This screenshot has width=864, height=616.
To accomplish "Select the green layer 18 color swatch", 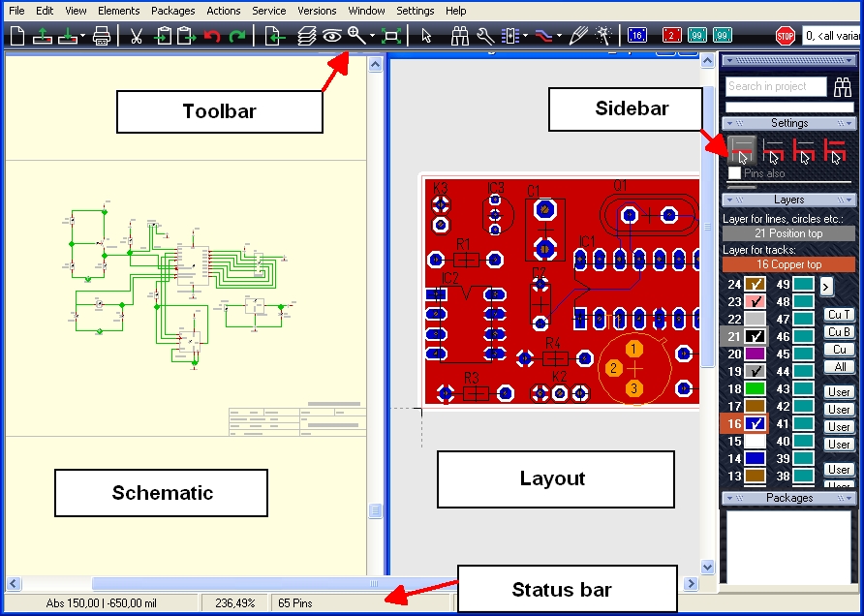I will pos(756,389).
